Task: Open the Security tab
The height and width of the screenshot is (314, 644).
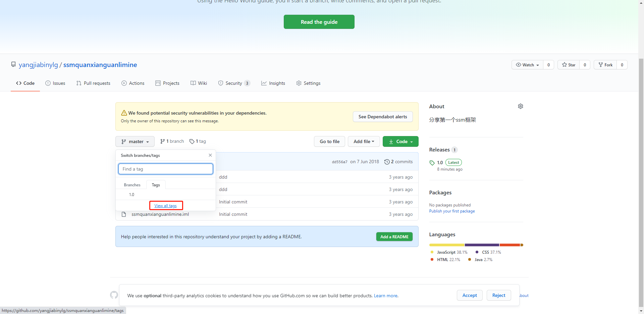Action: (234, 83)
